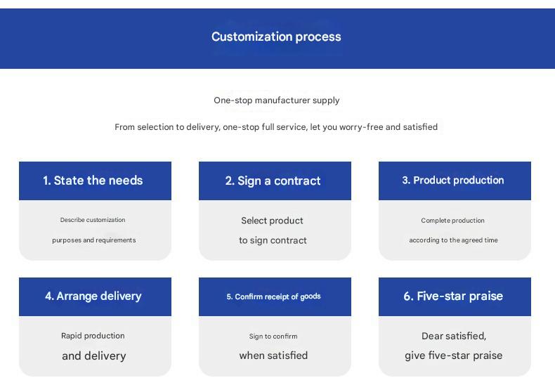The image size is (555, 392).
Task: Click the "when satisfied" text
Action: point(273,355)
